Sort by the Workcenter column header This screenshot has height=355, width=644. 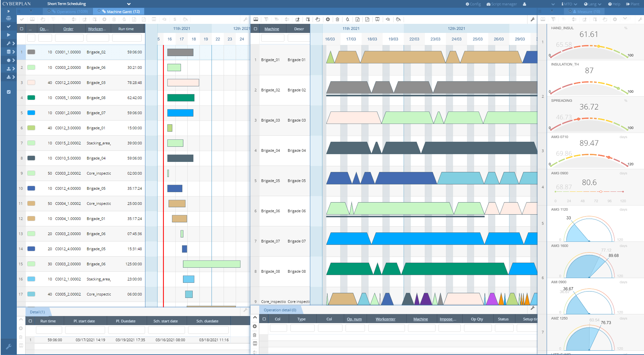pos(97,29)
